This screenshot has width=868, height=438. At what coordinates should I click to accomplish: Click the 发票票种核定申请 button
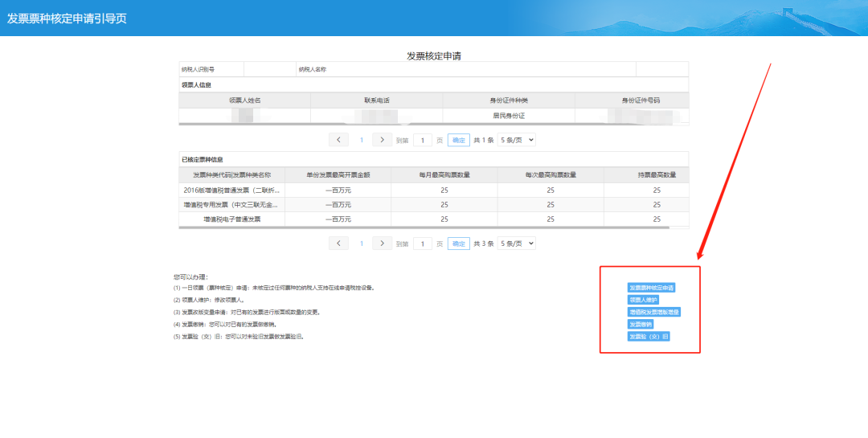pyautogui.click(x=651, y=287)
